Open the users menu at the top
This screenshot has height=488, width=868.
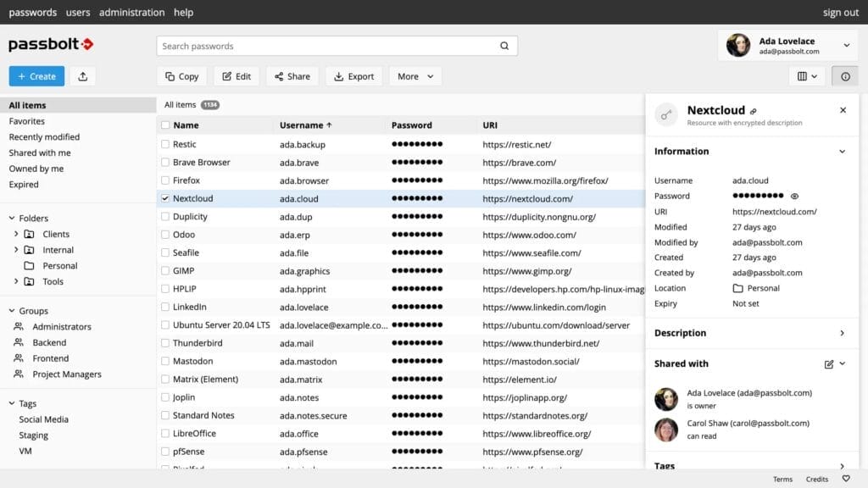point(78,12)
